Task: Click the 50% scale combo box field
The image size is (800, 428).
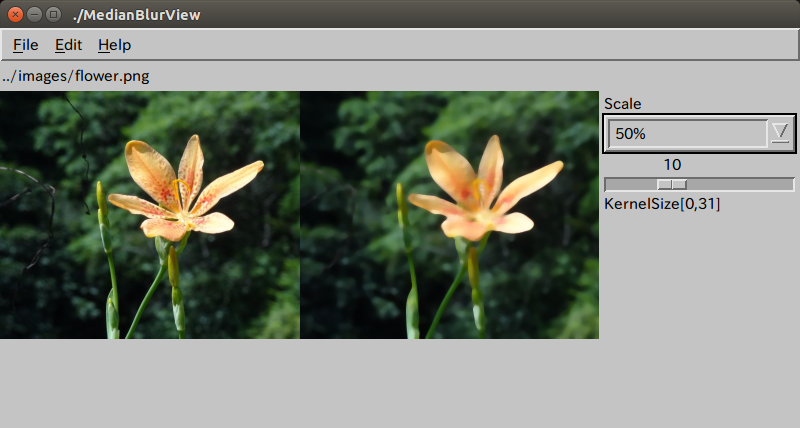Action: coord(688,134)
